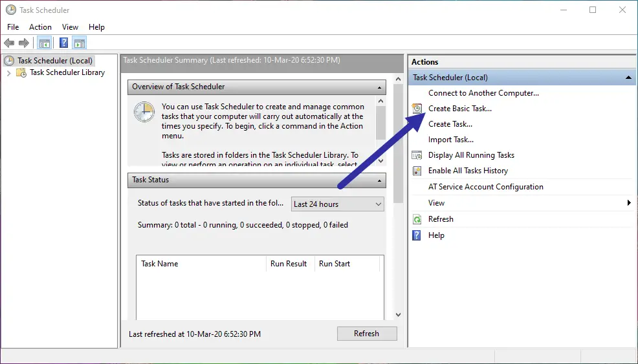Click the Task Name column header

point(201,264)
